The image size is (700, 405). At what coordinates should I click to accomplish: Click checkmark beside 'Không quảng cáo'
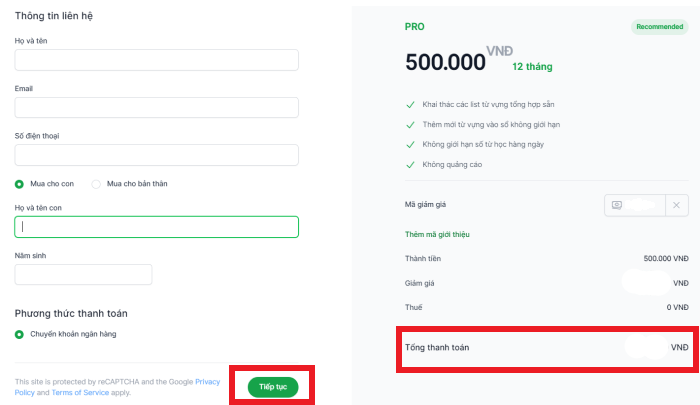410,165
